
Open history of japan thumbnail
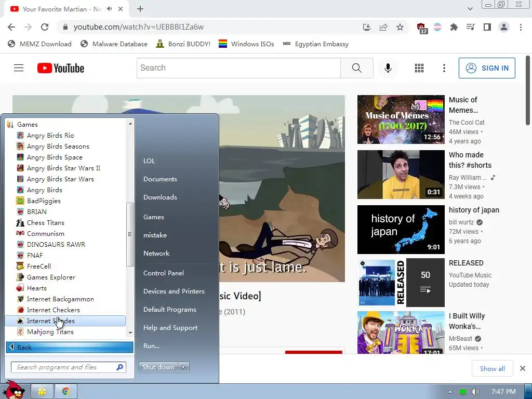(401, 229)
